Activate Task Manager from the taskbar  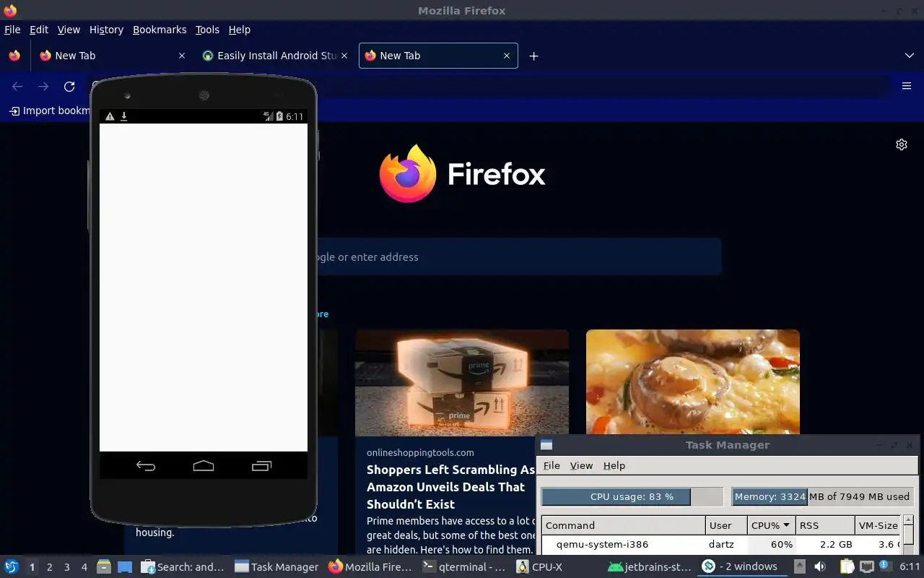pyautogui.click(x=277, y=567)
